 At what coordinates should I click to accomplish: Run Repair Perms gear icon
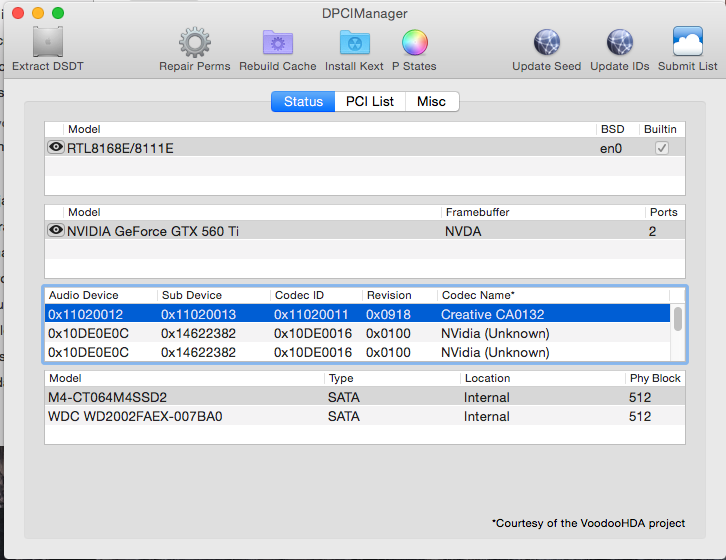(x=194, y=43)
